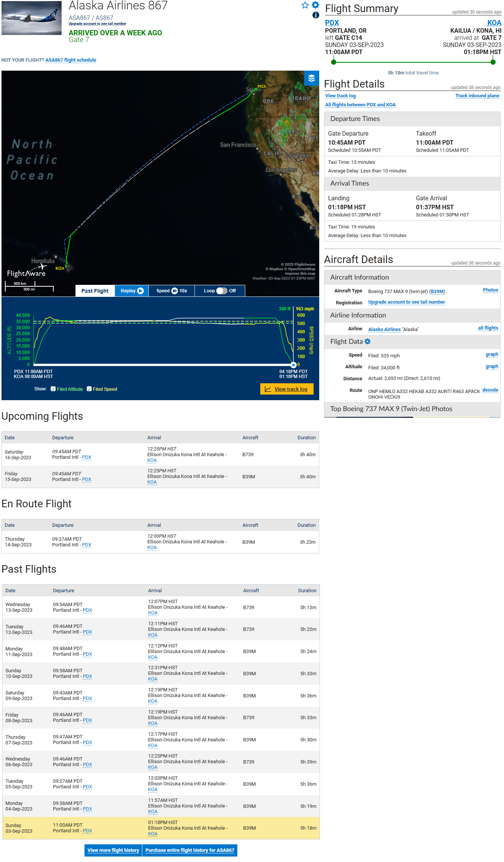Click PDX link in Monday 11-Sep-2023 row
This screenshot has height=862, width=504.
pos(88,654)
